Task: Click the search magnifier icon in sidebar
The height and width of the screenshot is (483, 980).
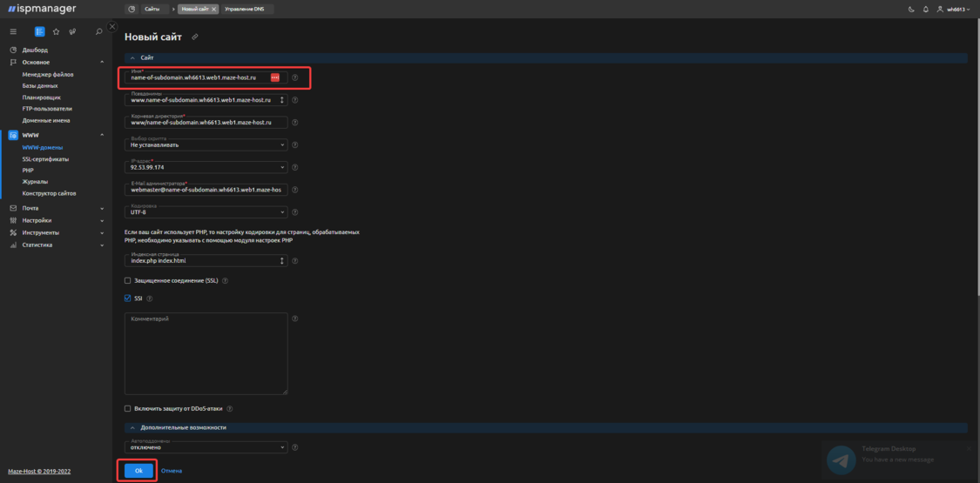Action: 99,31
